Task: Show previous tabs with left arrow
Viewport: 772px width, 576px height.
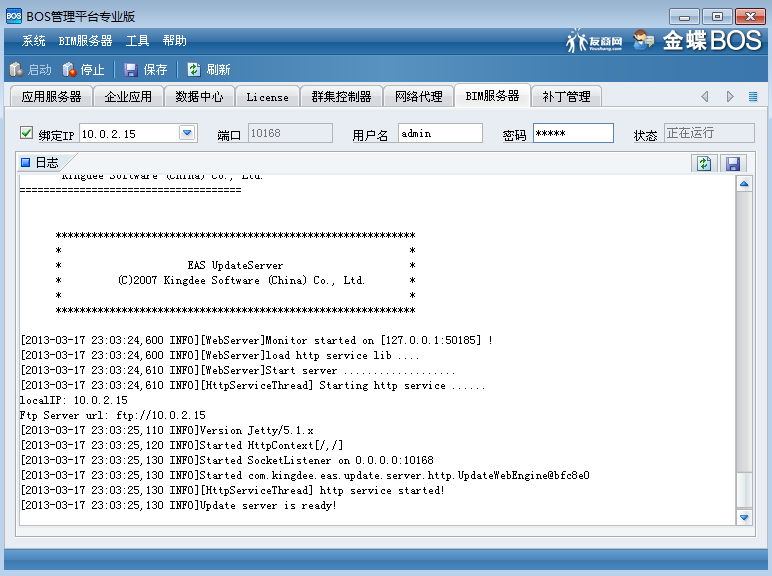Action: point(705,96)
